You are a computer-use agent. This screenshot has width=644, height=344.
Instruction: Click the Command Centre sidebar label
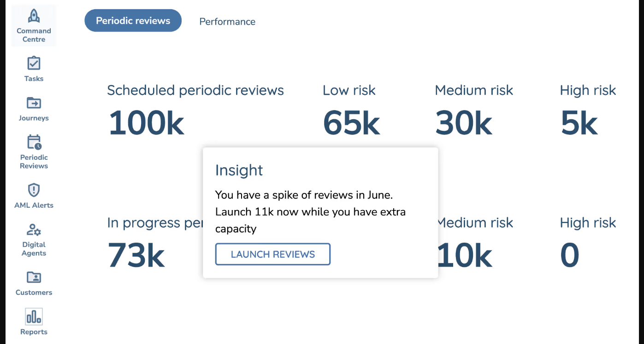click(x=34, y=35)
